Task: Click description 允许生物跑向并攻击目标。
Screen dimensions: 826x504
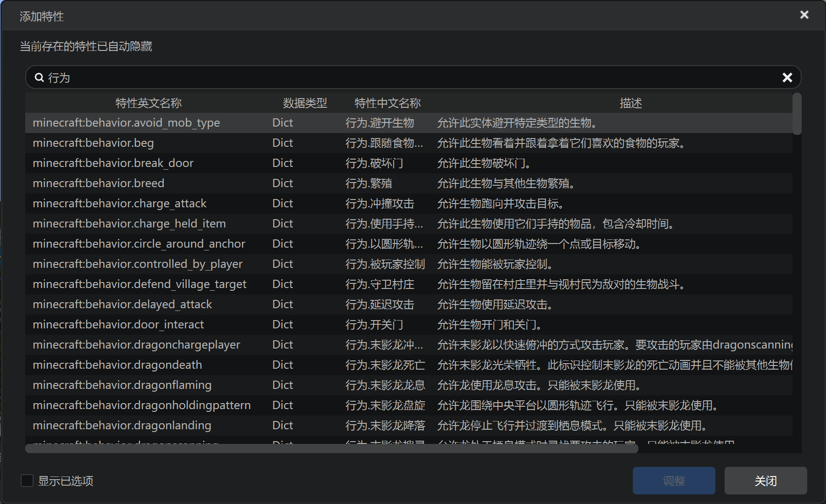Action: click(501, 204)
